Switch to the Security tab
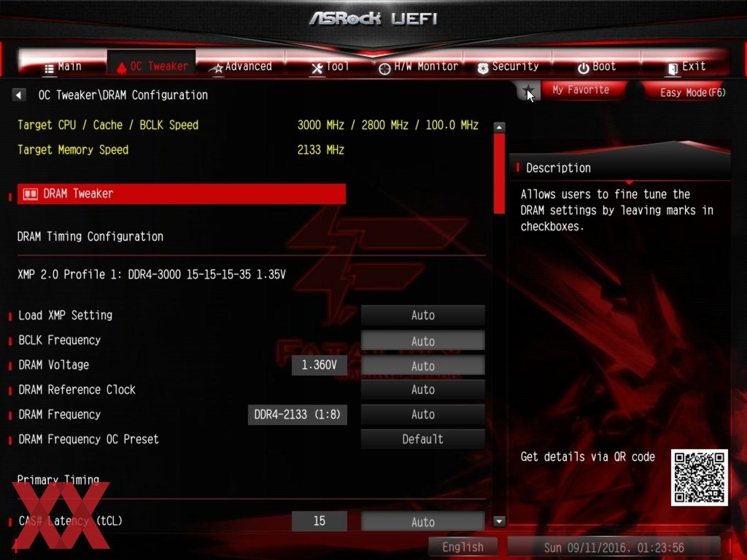This screenshot has width=747, height=560. coord(508,66)
